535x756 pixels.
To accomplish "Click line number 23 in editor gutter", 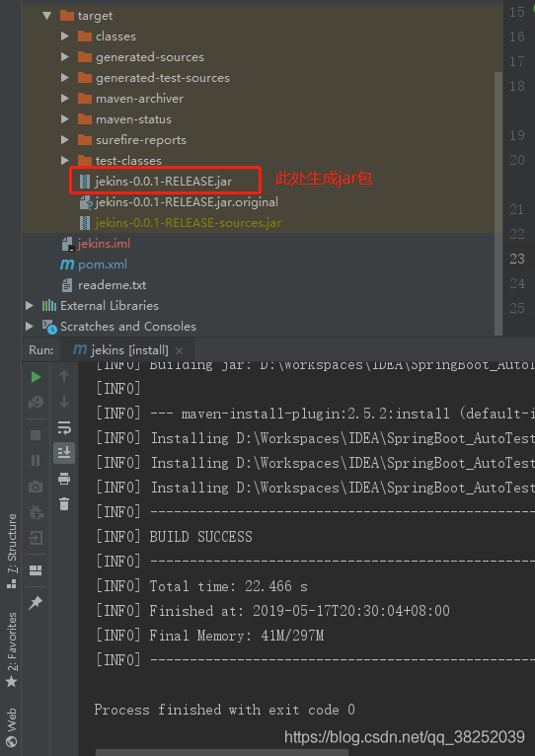I will tap(516, 259).
